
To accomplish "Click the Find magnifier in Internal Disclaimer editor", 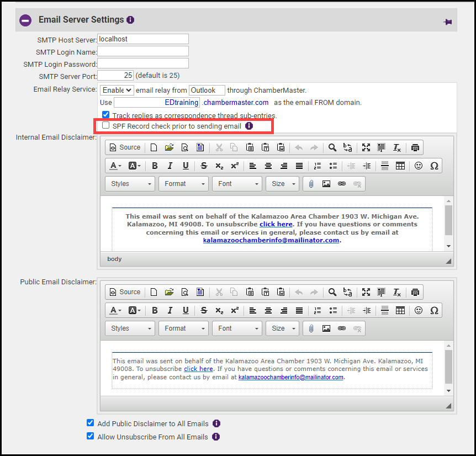I will (332, 147).
